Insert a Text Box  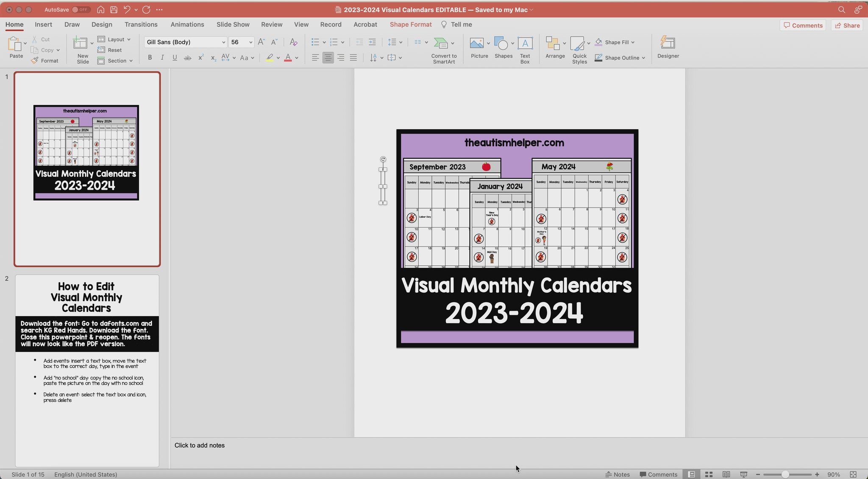point(525,44)
